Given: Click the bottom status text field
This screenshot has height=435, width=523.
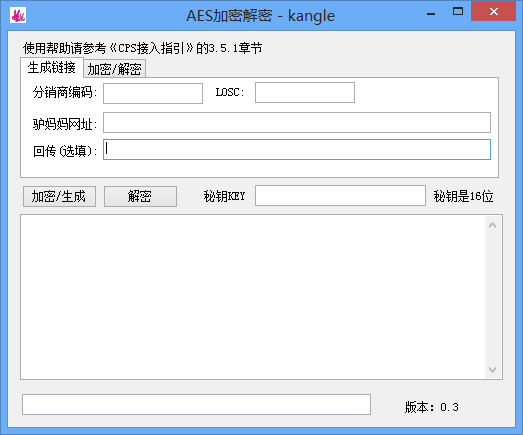Looking at the screenshot, I should [196, 405].
